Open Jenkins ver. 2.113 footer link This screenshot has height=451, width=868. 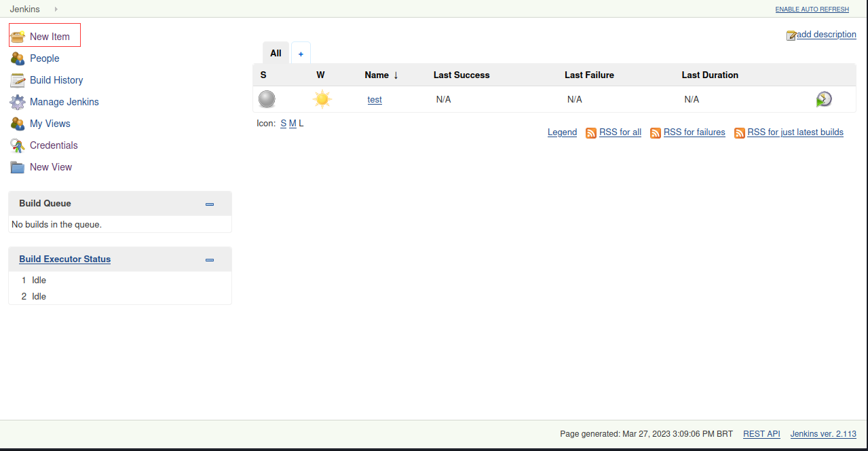(823, 433)
